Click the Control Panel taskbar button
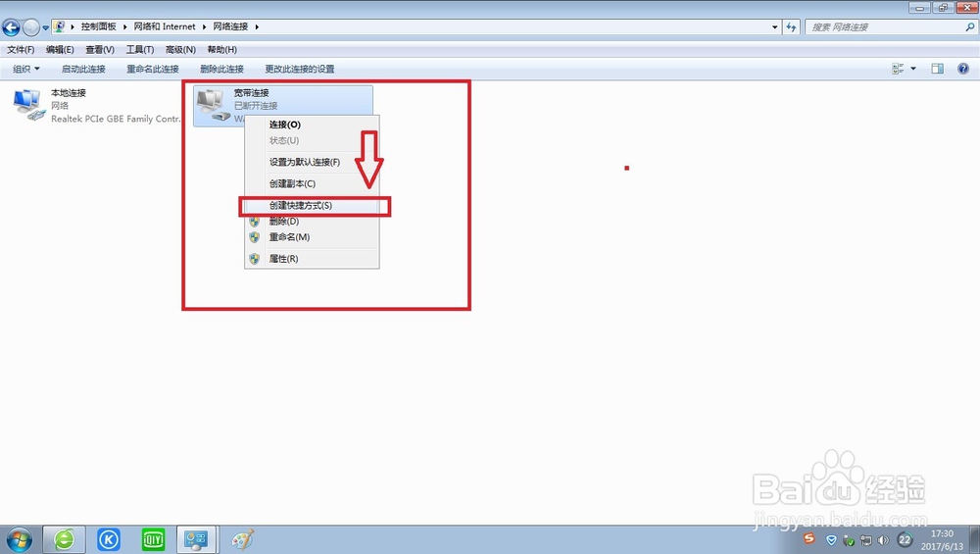This screenshot has height=554, width=980. click(197, 539)
